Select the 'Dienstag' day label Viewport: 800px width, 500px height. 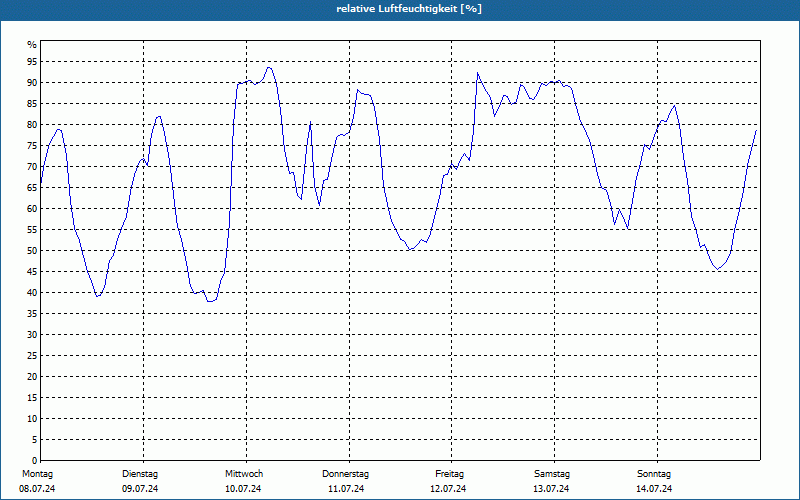pyautogui.click(x=140, y=474)
